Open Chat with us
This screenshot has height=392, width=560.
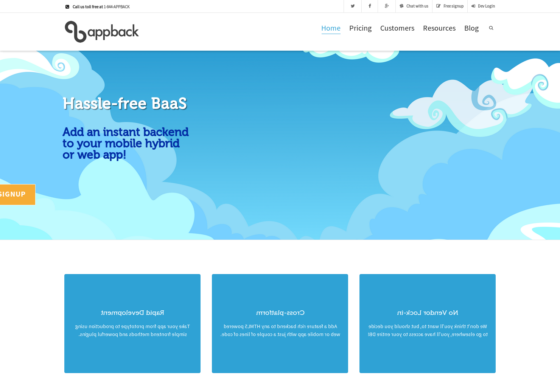point(417,6)
